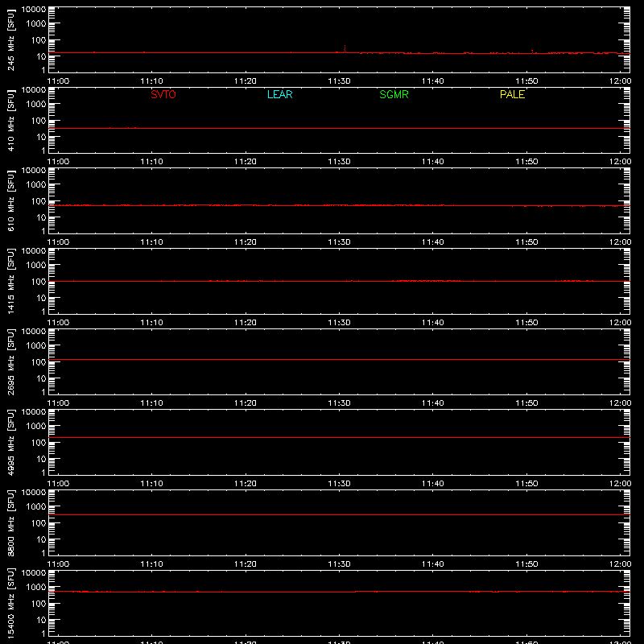This screenshot has height=644, width=644.
Task: Click 11:20 time label under 8800 MHz plot
Action: click(x=246, y=564)
